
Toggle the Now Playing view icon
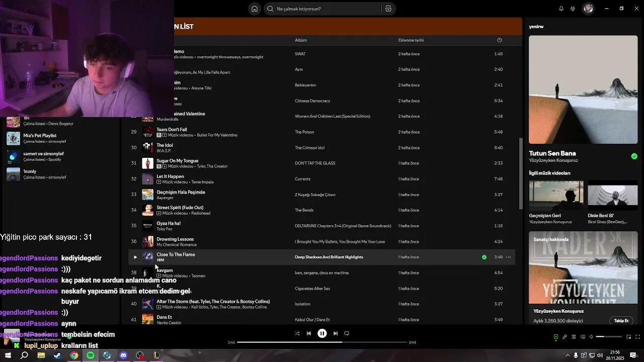point(556,337)
